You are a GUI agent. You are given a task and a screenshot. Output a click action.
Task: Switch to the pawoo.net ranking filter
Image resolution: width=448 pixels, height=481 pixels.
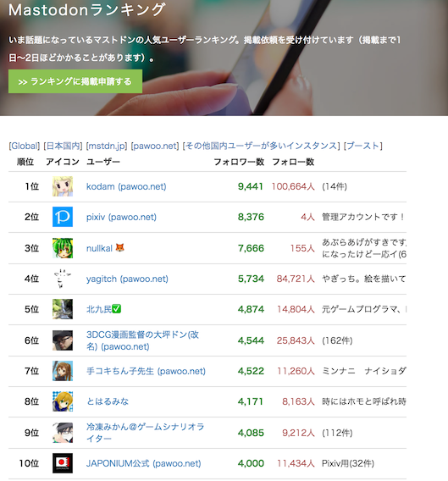(x=155, y=146)
